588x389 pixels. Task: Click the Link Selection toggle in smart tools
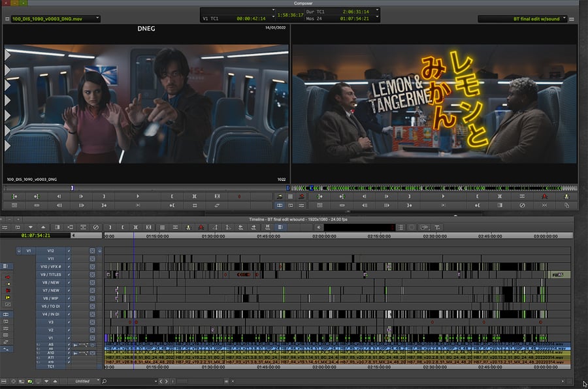(x=6, y=349)
